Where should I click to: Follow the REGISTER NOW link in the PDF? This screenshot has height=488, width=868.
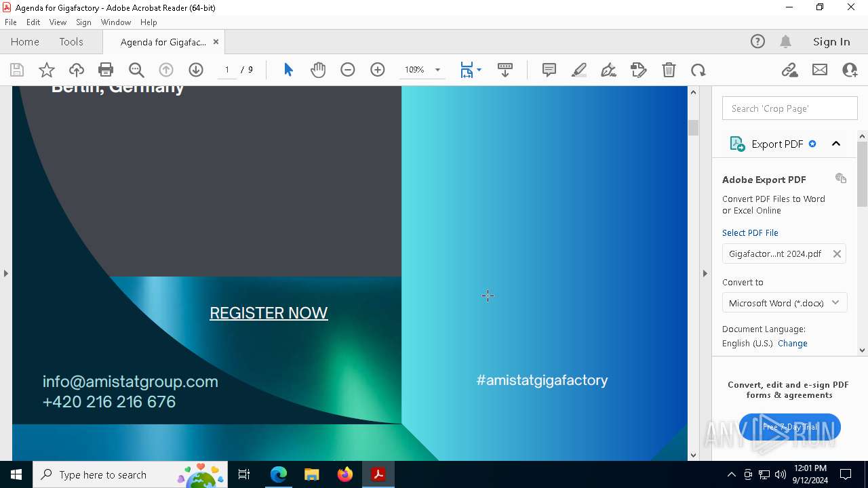(x=269, y=312)
